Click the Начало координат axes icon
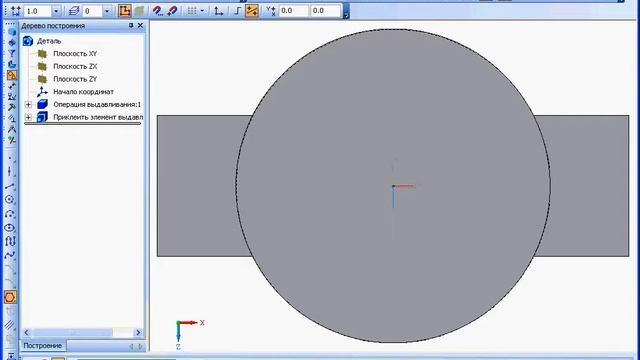640x360 pixels. [42, 92]
